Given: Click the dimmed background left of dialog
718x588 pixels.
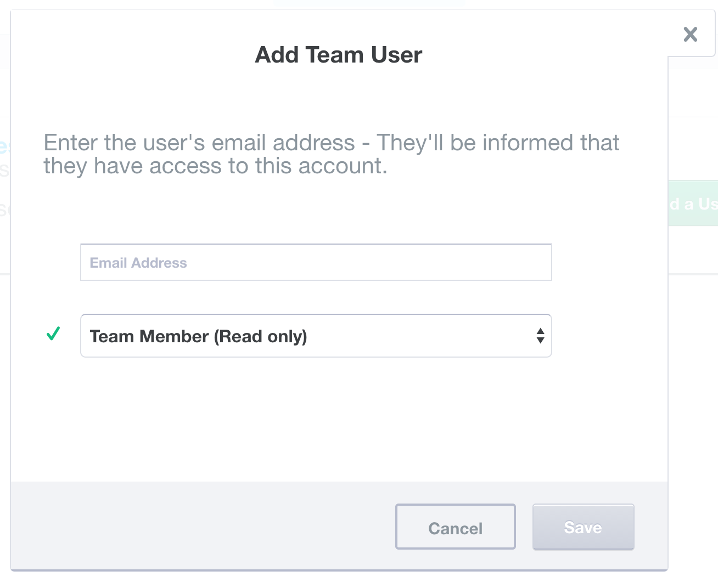Looking at the screenshot, I should click(5, 329).
